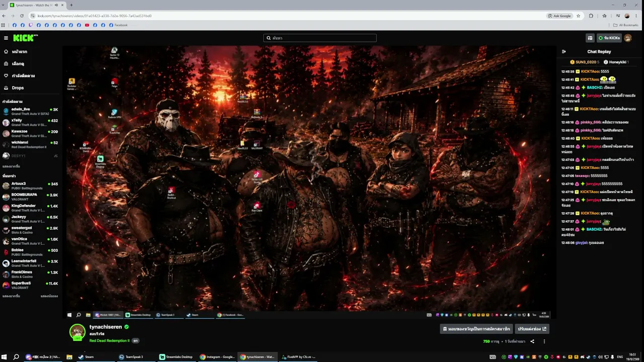644x362 pixels.
Task: Open the Twitch bookmark icon
Action: (31, 25)
